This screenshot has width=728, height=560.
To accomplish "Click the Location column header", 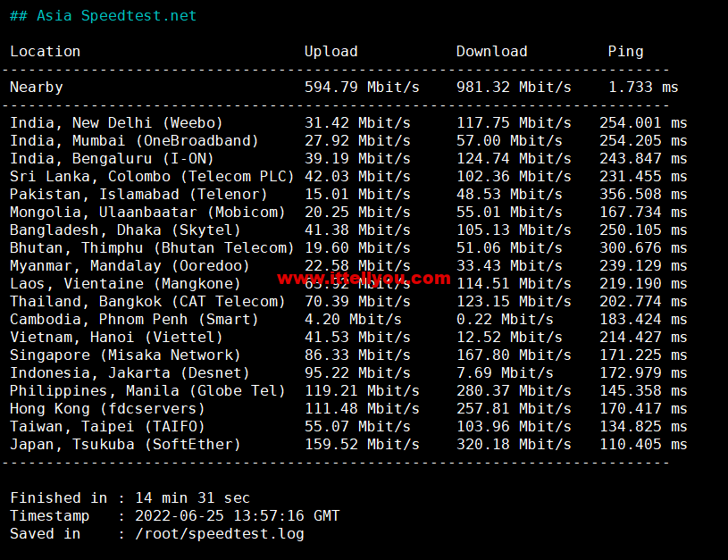I will 45,52.
